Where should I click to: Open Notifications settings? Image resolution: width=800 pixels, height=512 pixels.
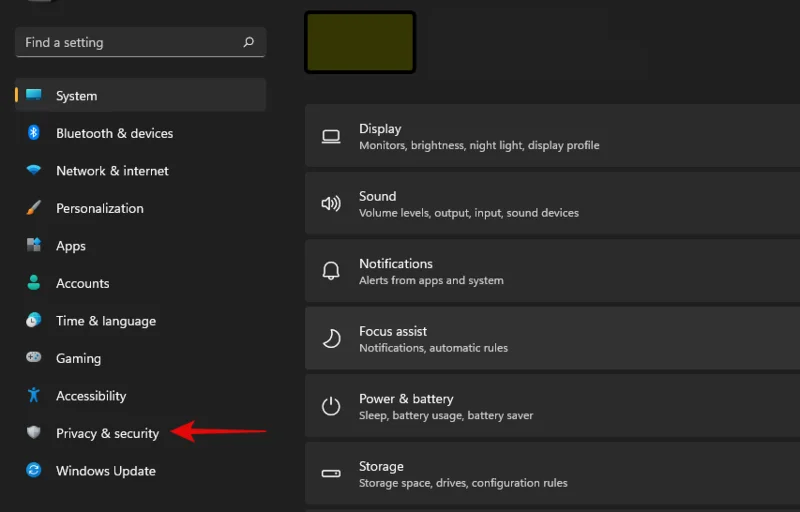[550, 271]
